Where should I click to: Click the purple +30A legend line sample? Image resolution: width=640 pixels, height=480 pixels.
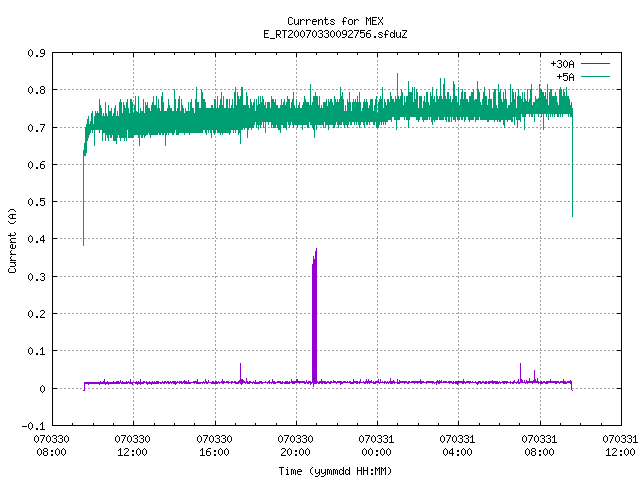(x=595, y=64)
